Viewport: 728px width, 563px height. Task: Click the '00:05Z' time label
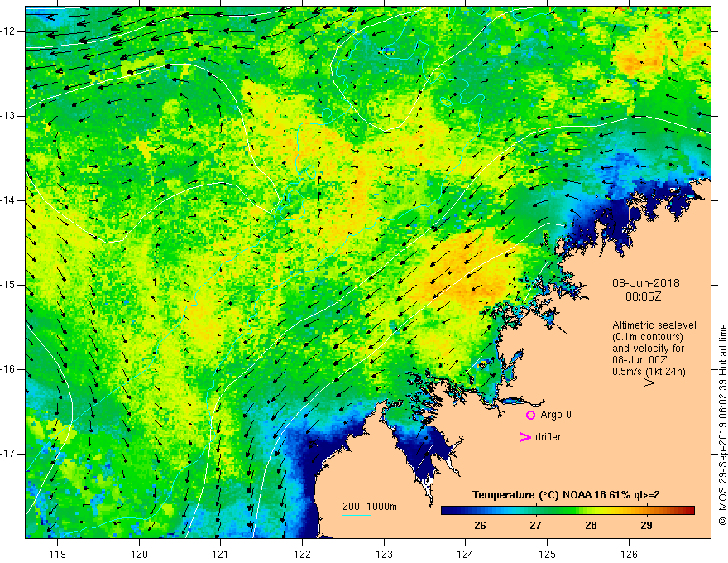(643, 296)
